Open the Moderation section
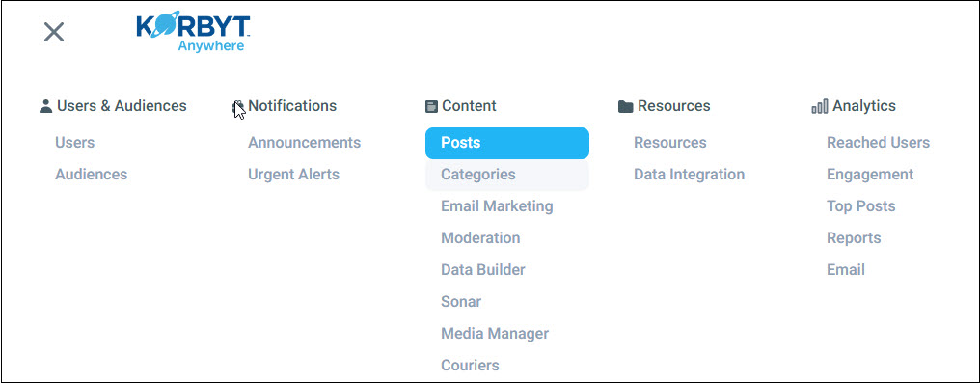 tap(480, 238)
